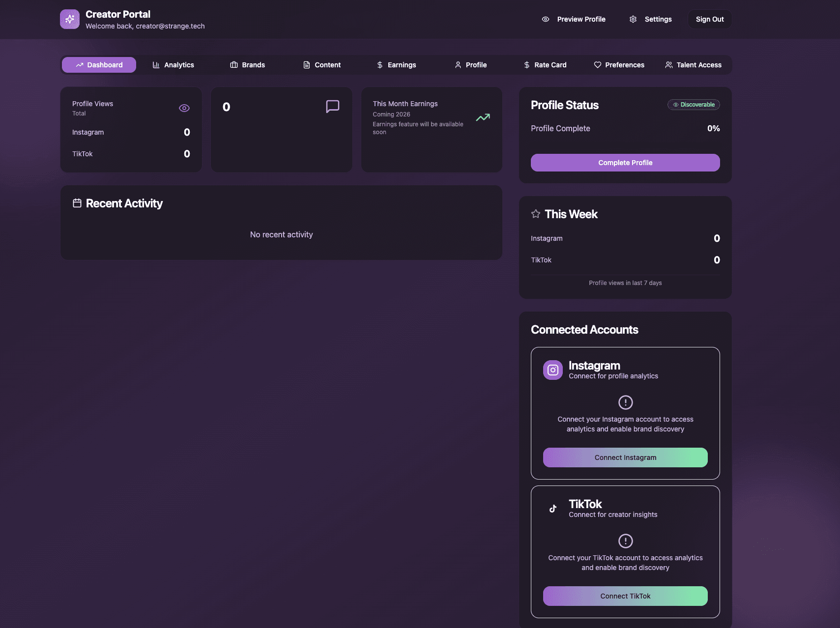This screenshot has height=628, width=840.
Task: Click Connect TikTok
Action: click(x=625, y=596)
